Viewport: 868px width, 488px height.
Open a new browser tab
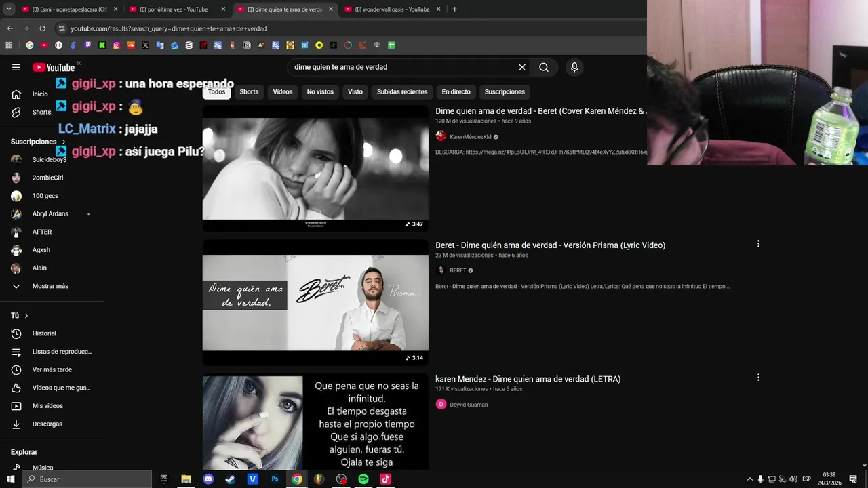coord(454,9)
